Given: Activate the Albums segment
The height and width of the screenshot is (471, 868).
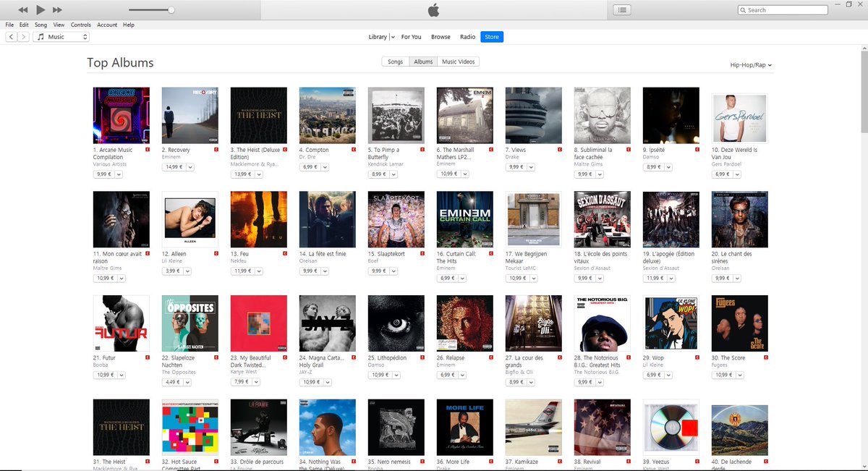Looking at the screenshot, I should [423, 61].
